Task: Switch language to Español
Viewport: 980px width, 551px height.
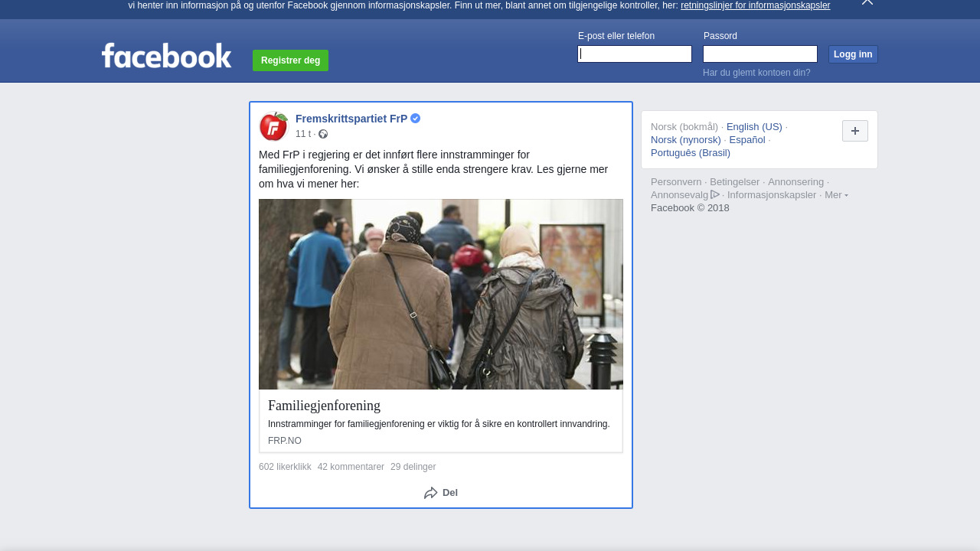Action: pos(747,140)
